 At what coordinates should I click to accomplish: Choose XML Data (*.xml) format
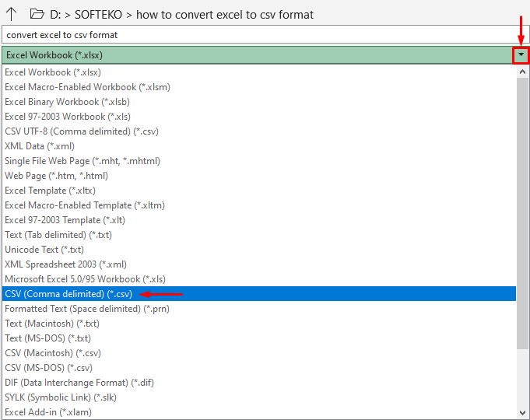point(40,146)
